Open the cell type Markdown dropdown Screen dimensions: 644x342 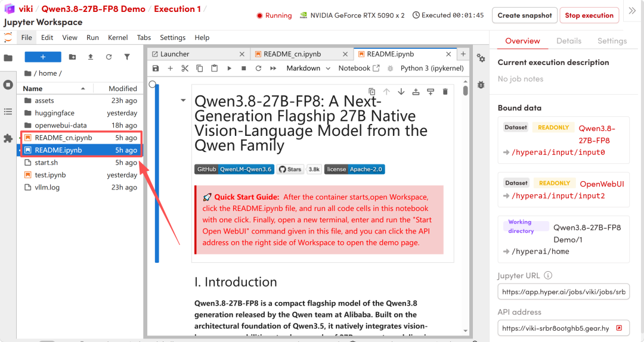(308, 68)
